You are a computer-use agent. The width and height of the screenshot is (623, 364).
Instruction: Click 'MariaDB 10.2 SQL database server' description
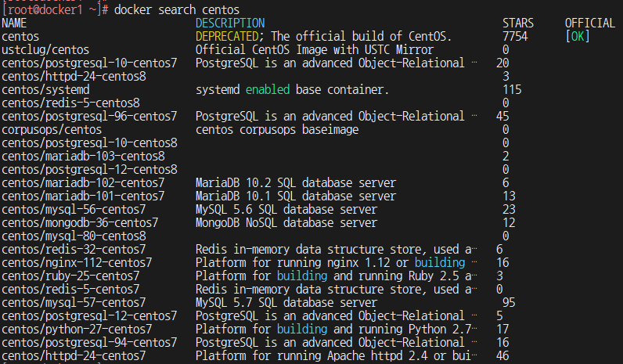(296, 183)
